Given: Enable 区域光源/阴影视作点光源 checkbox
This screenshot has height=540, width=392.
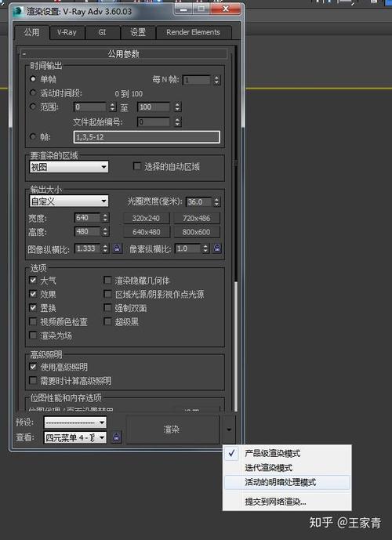Looking at the screenshot, I should (x=107, y=294).
